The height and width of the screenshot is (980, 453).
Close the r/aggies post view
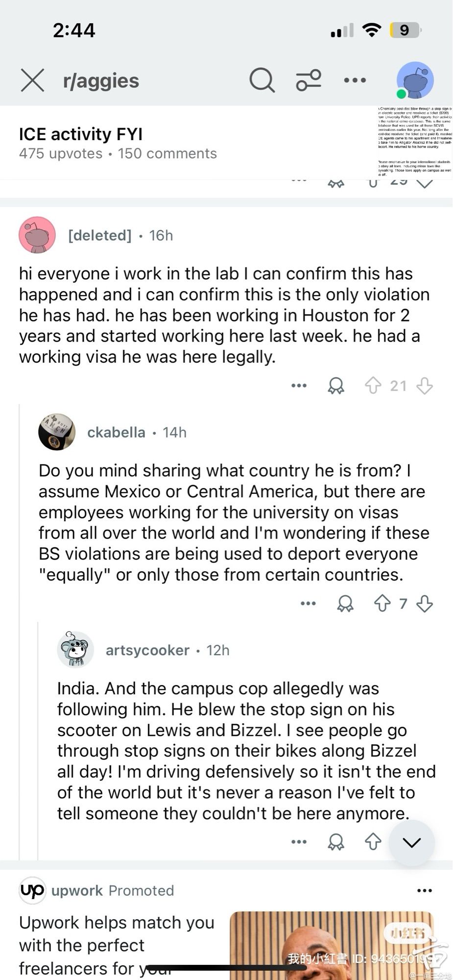[32, 80]
